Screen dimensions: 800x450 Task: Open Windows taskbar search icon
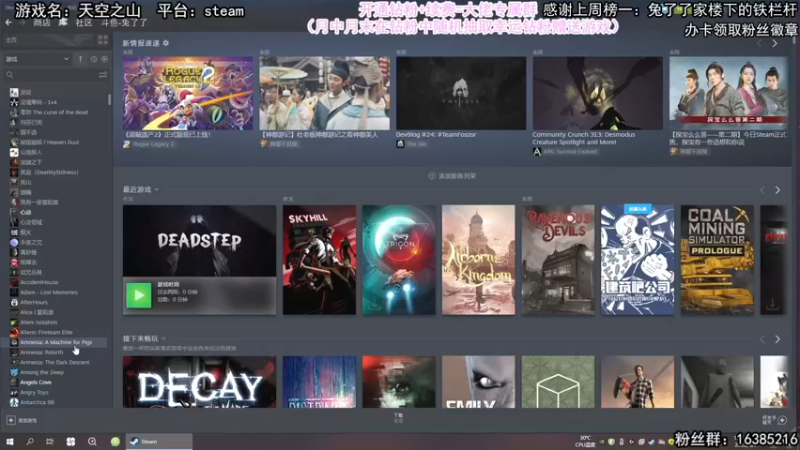pos(30,442)
